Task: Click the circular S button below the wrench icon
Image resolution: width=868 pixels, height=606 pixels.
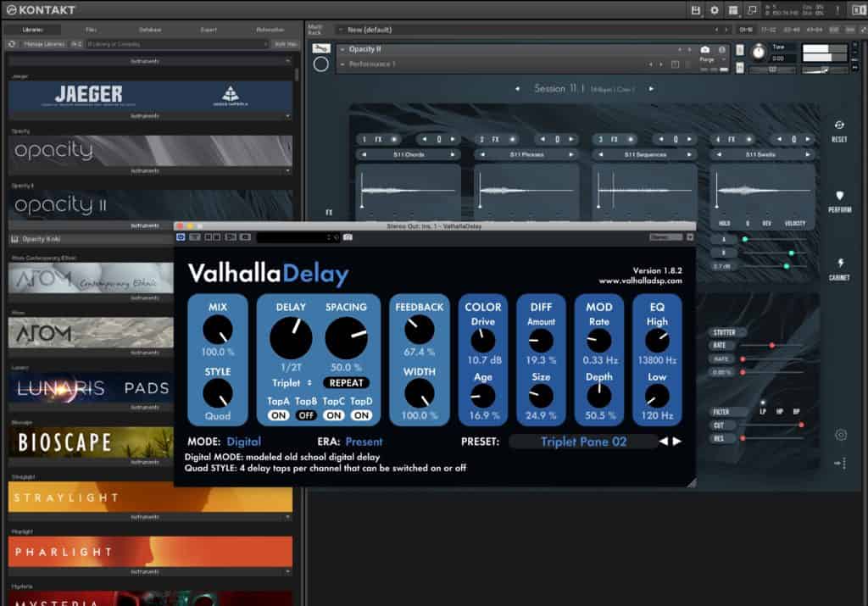Action: pos(320,64)
